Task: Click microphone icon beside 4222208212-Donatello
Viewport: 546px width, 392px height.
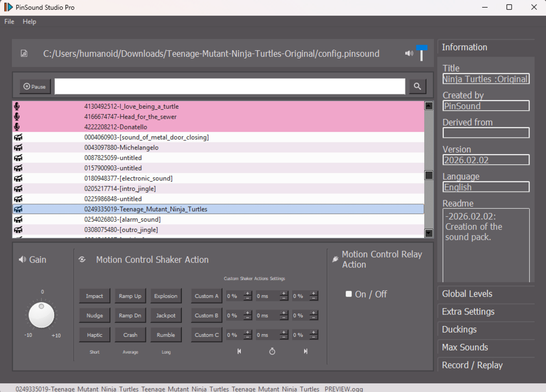Action: point(17,127)
